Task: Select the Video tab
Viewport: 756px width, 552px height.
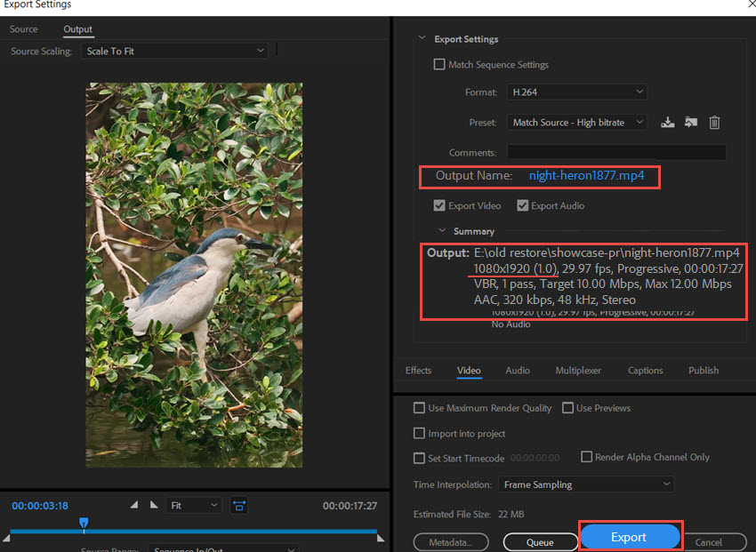Action: point(469,371)
